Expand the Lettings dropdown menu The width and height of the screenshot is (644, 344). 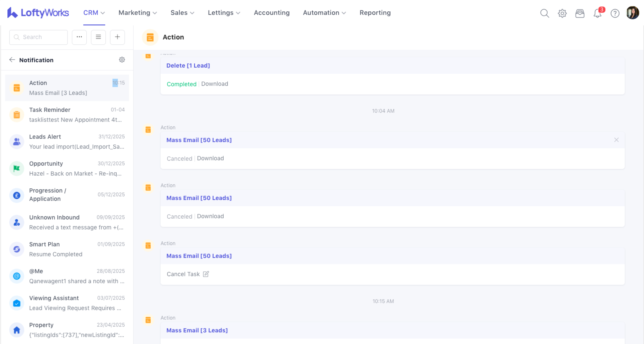[x=224, y=13]
